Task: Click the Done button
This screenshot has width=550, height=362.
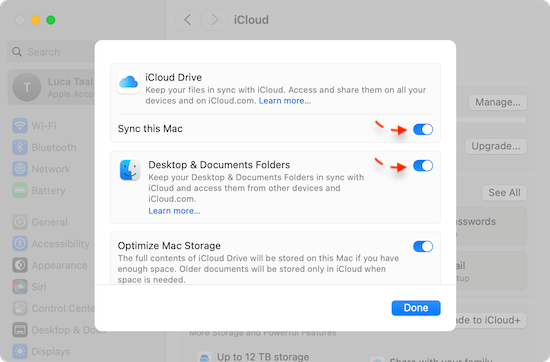Action: (x=416, y=308)
